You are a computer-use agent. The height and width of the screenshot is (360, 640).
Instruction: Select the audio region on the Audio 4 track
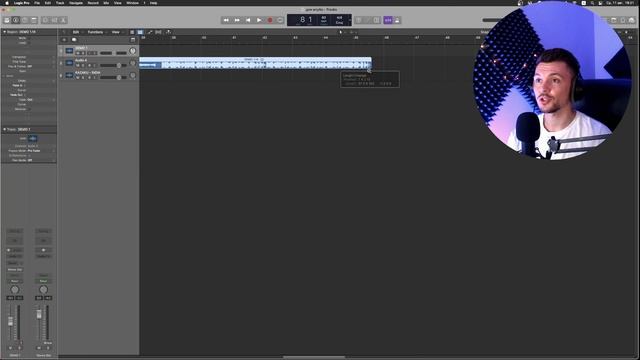[x=256, y=63]
